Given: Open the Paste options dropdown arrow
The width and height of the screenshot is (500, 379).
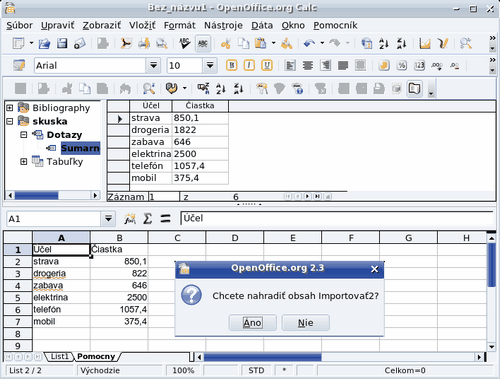Looking at the screenshot, I should point(273,43).
